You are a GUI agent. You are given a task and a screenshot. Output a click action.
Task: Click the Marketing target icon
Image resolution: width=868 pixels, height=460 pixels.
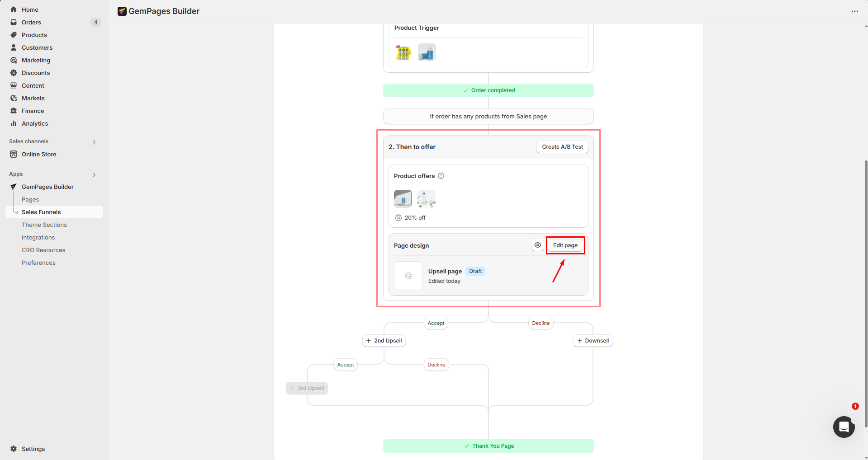14,60
